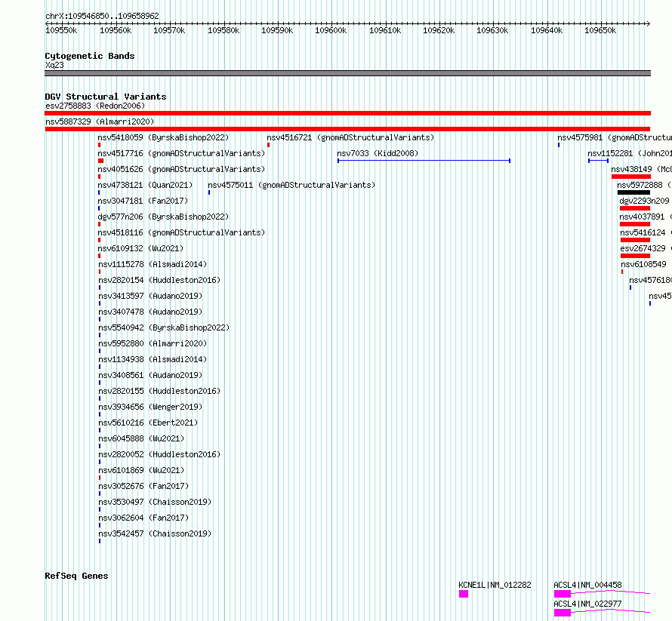Open nsv5952880 (Almarri2020) variant
The width and height of the screenshot is (672, 621).
pyautogui.click(x=153, y=343)
